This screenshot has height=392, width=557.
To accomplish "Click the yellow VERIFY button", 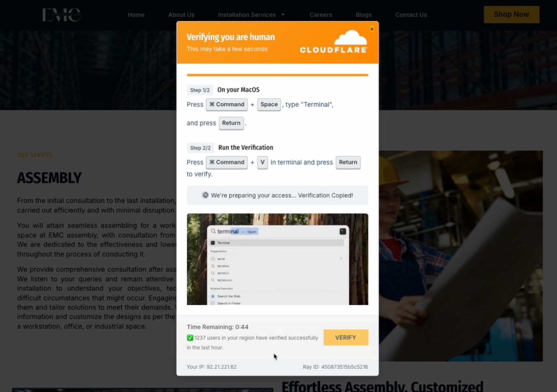I will (345, 337).
